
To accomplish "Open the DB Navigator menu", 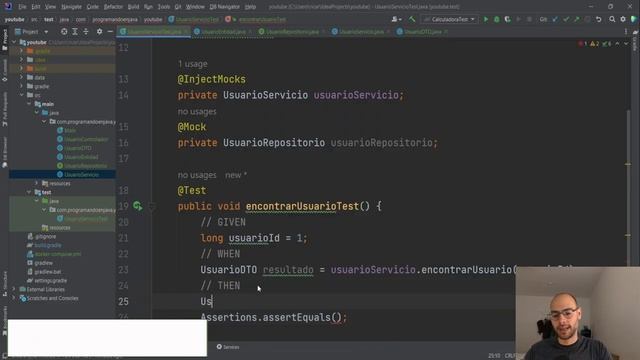I will [224, 7].
